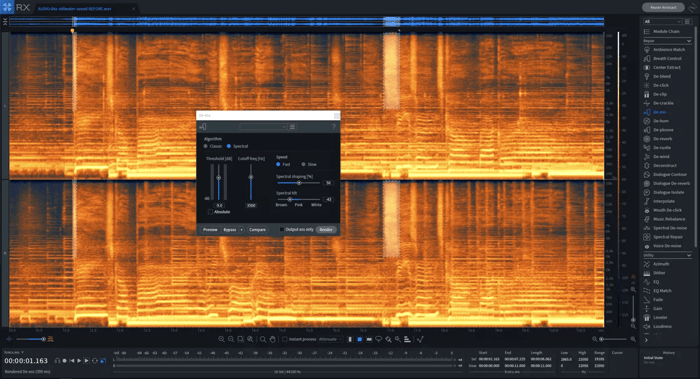Image resolution: width=700 pixels, height=379 pixels.
Task: Enable the Instant process checkbox
Action: (x=284, y=339)
